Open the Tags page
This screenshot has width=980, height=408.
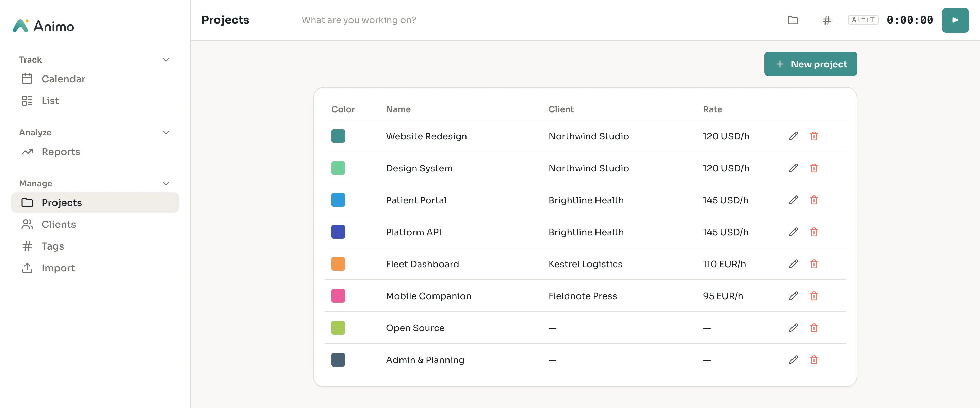pyautogui.click(x=95, y=246)
